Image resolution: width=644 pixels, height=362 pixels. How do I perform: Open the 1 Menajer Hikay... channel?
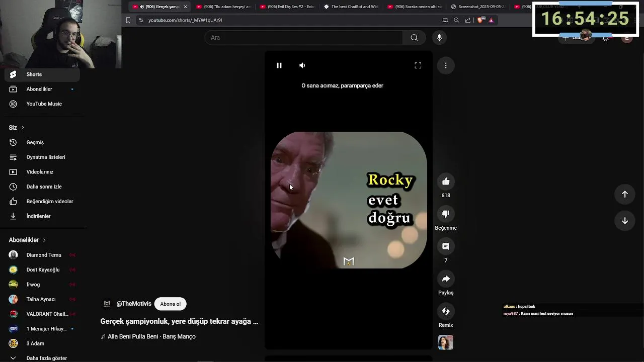[42, 329]
